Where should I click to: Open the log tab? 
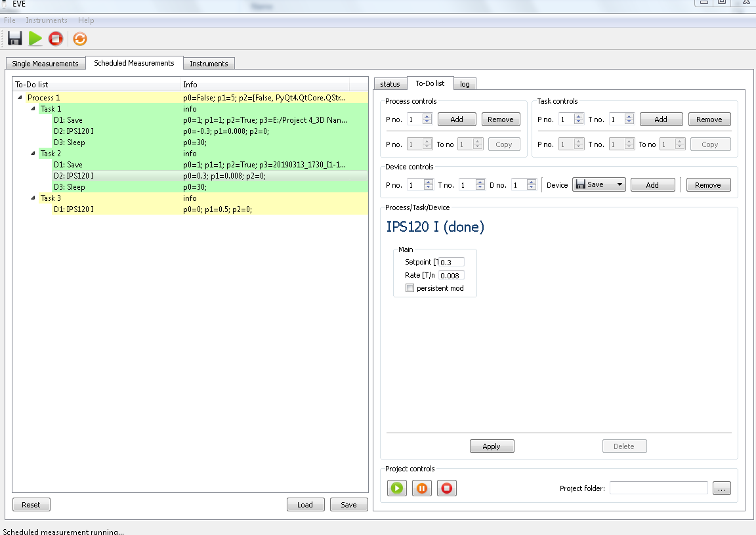[465, 84]
